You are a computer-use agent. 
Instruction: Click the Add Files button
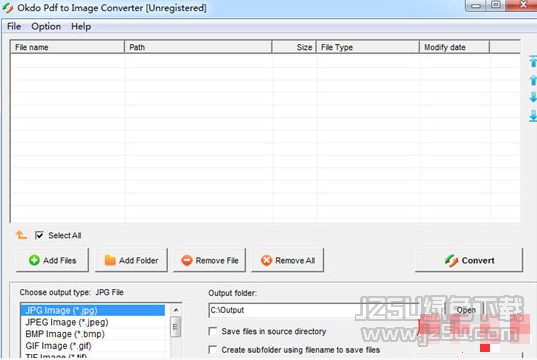pos(52,260)
